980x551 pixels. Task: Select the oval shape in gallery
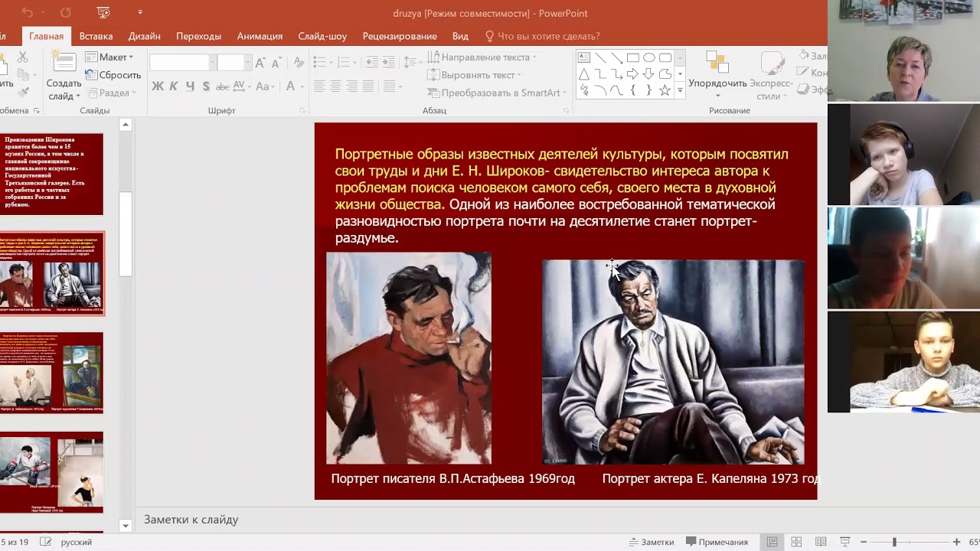coord(649,57)
